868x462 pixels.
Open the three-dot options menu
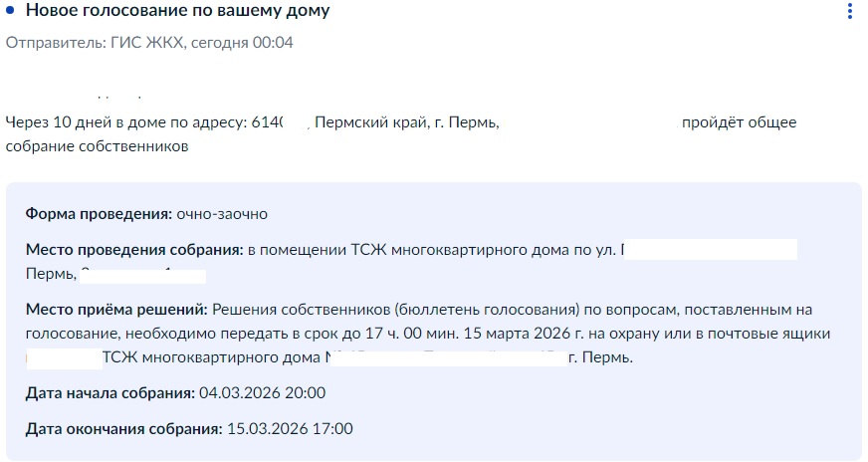850,11
